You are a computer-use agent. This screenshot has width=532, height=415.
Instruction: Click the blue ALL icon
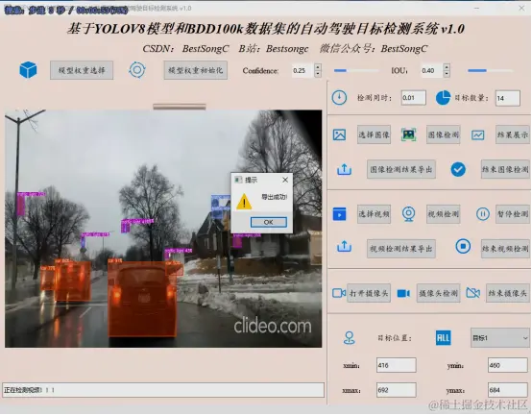[x=443, y=338]
